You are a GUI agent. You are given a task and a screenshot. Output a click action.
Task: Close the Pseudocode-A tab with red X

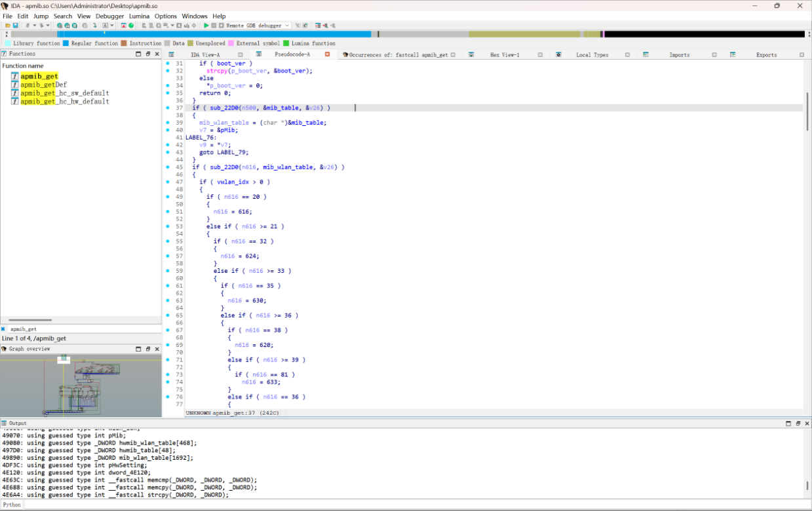point(327,54)
